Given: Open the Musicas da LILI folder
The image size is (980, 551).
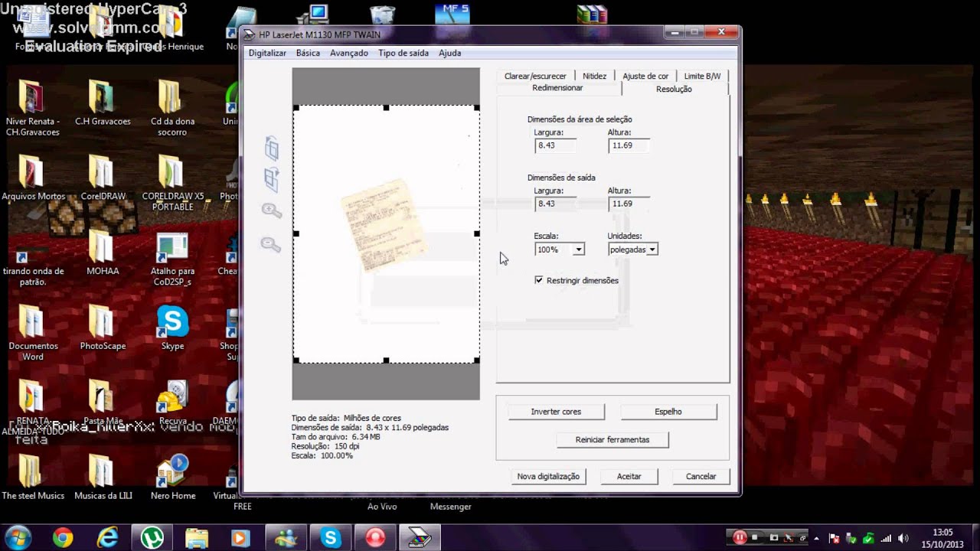Looking at the screenshot, I should (103, 478).
